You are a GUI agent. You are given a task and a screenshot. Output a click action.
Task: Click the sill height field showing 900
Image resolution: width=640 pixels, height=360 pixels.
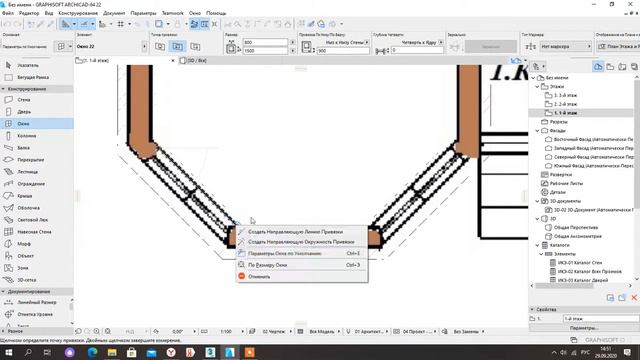point(343,51)
